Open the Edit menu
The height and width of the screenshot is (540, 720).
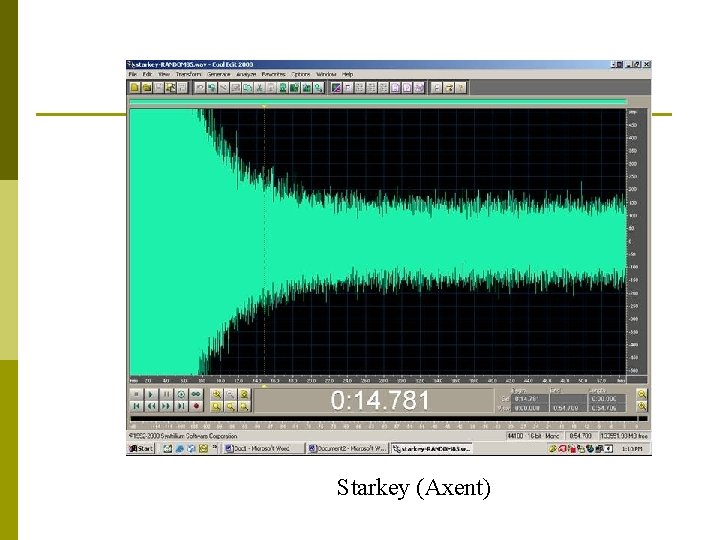pyautogui.click(x=147, y=74)
